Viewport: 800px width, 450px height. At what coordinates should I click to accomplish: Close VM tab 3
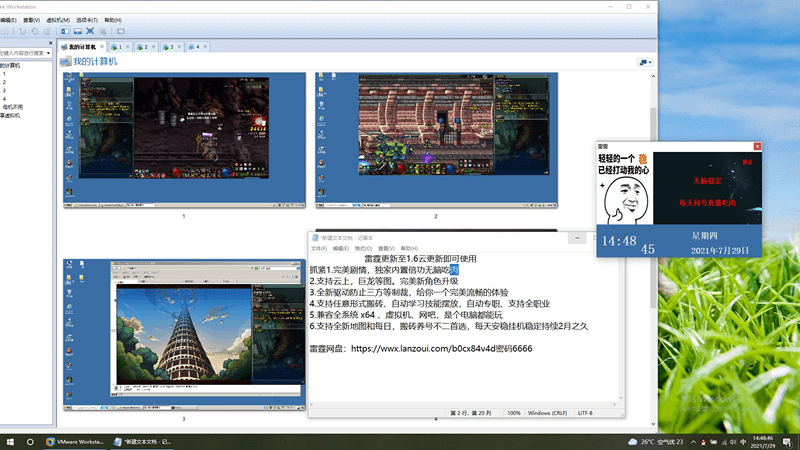click(179, 47)
